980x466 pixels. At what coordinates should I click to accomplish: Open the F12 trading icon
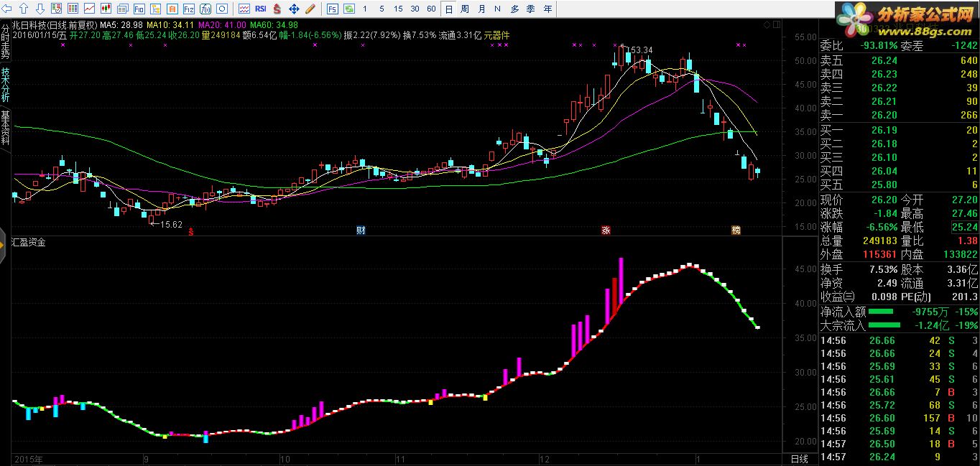188,9
